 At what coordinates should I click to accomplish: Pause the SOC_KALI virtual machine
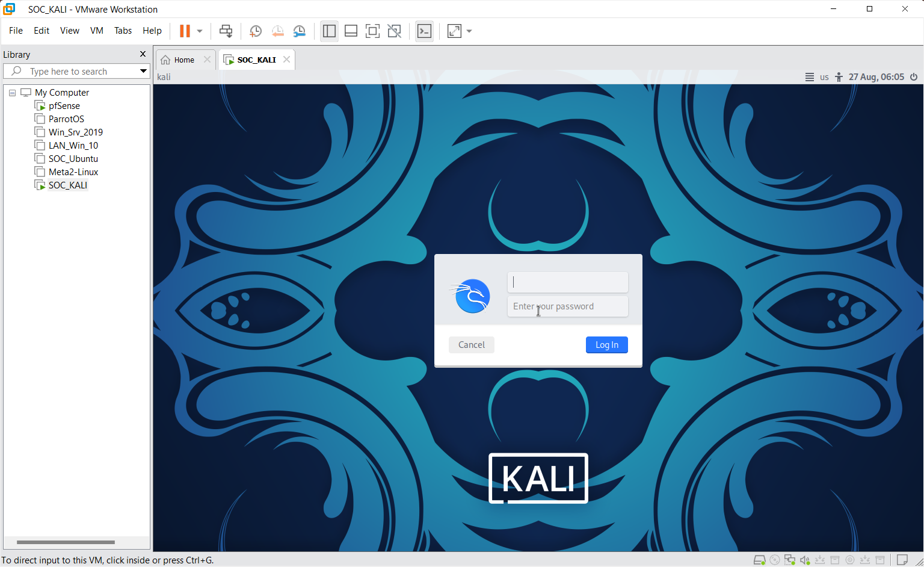coord(185,31)
